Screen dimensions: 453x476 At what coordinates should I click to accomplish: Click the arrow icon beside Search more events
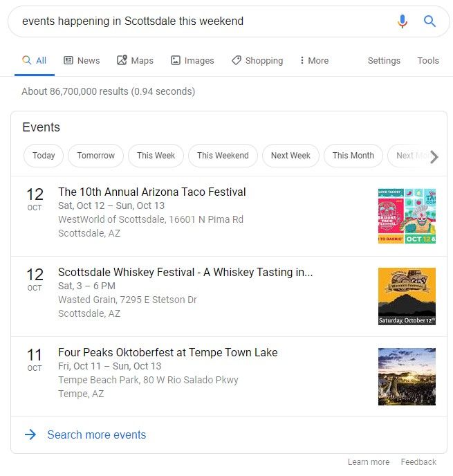click(x=30, y=434)
